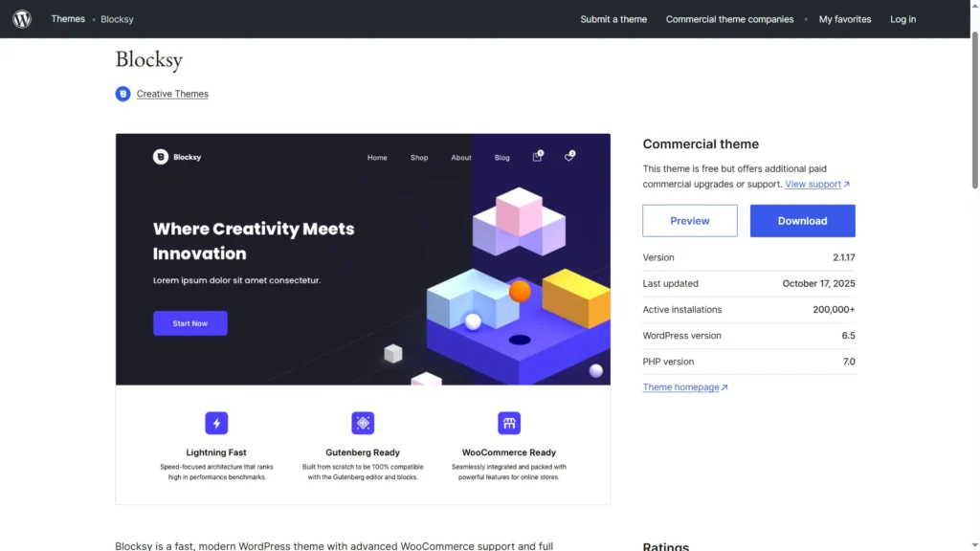Open the Creative Themes author link
The image size is (980, 551).
[x=172, y=94]
